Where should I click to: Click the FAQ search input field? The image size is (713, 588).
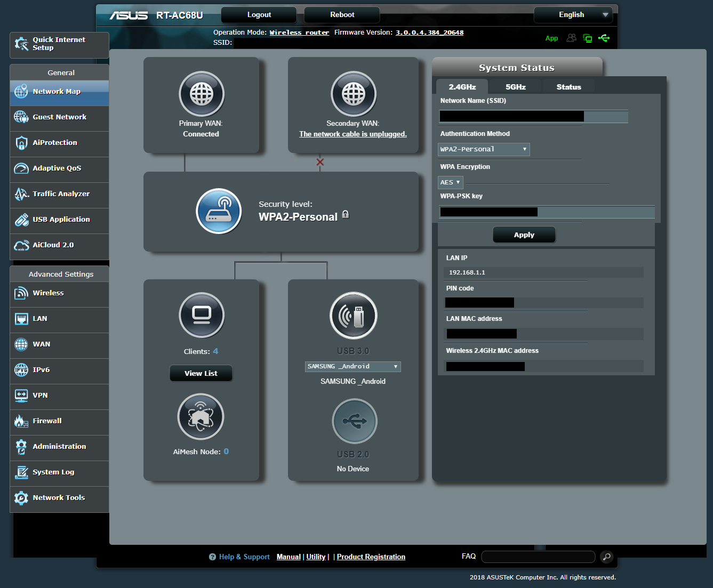538,557
